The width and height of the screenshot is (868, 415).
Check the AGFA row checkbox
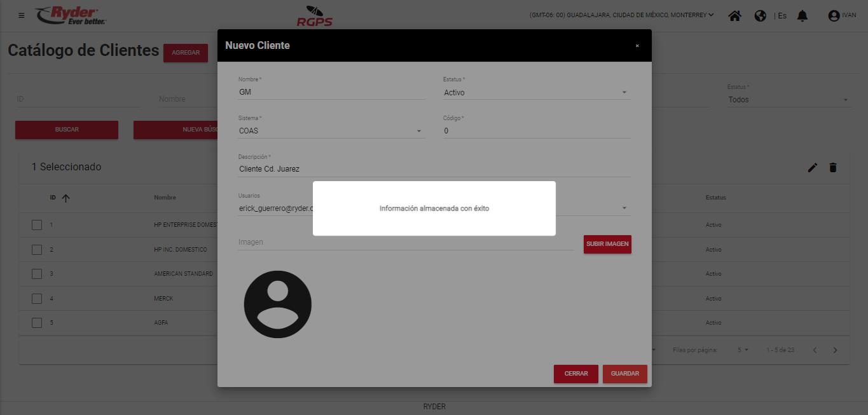pyautogui.click(x=37, y=323)
